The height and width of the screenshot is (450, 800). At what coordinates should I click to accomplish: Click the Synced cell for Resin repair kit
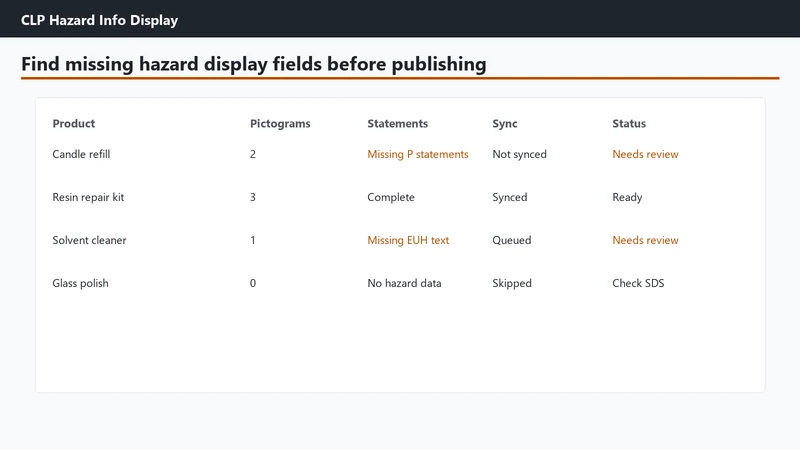tap(510, 197)
